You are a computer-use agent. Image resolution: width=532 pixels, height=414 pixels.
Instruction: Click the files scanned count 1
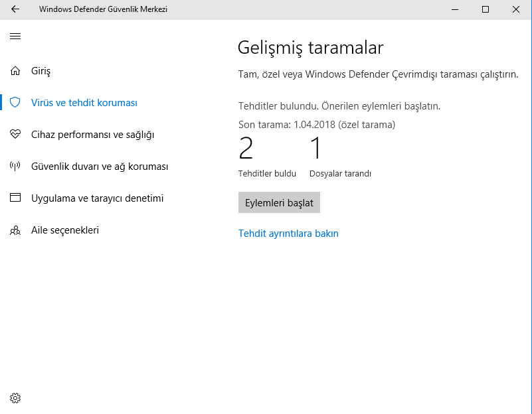tap(315, 148)
